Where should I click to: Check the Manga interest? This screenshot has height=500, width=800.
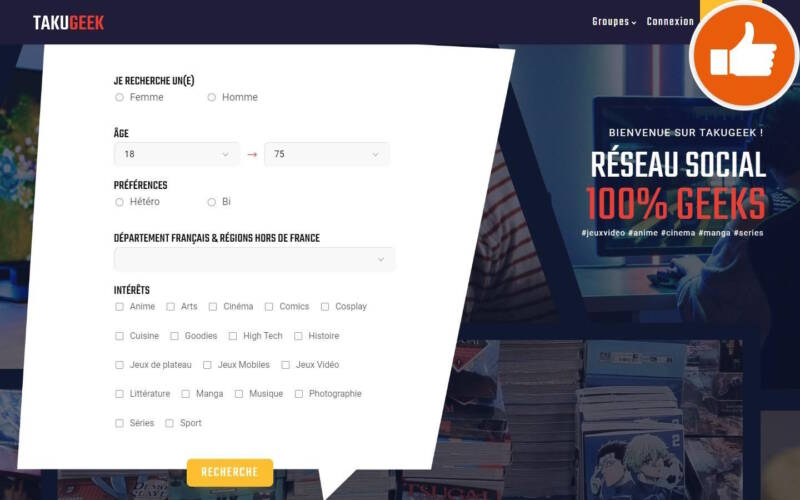pos(186,394)
